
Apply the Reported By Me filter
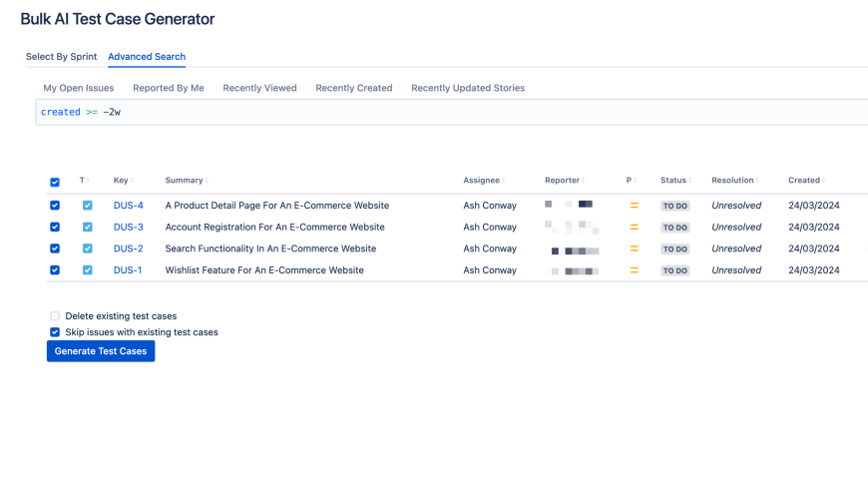169,88
